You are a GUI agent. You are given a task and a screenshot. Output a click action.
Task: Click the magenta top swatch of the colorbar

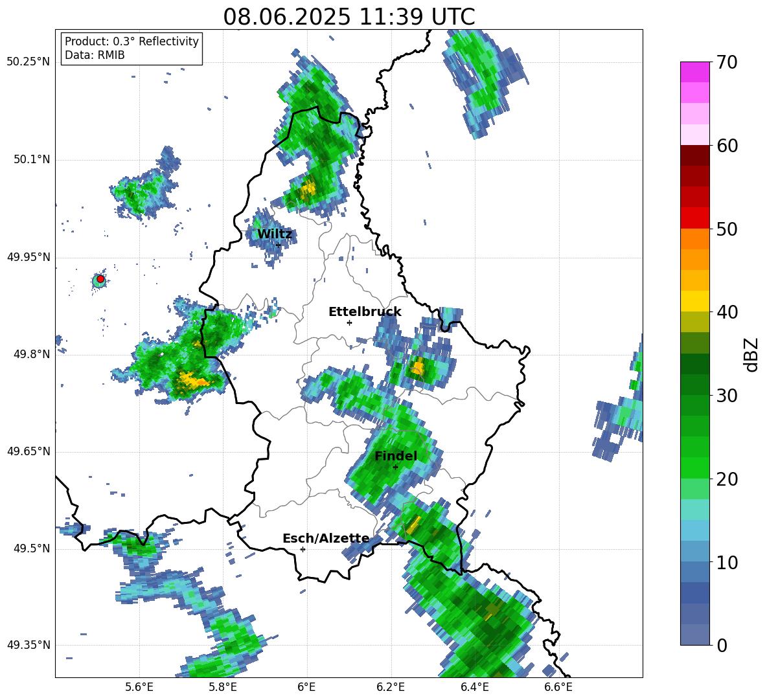click(x=694, y=72)
